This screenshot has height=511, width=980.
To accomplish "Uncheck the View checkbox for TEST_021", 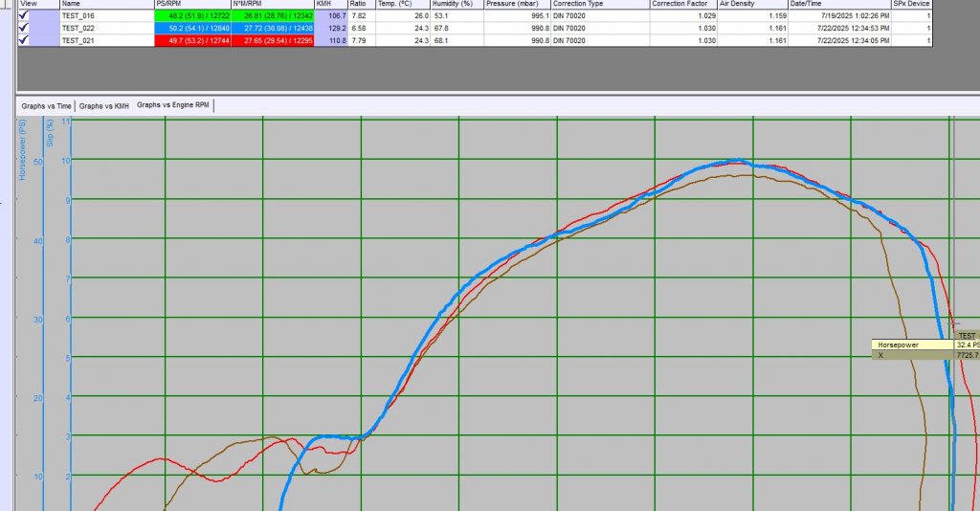I will (24, 40).
